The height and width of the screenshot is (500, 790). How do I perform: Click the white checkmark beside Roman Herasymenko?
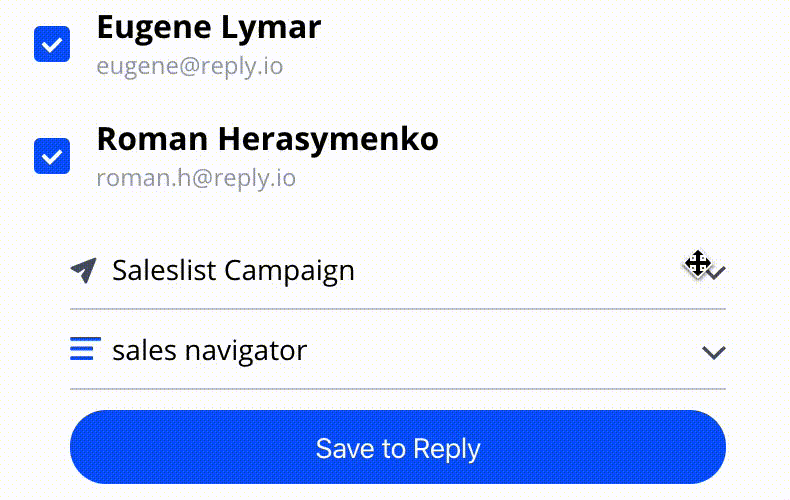[x=52, y=157]
